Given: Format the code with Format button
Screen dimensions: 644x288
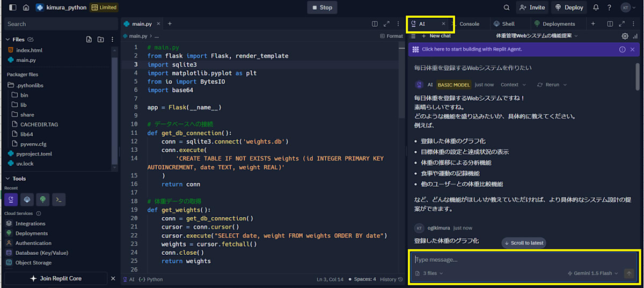Looking at the screenshot, I should pyautogui.click(x=391, y=36).
